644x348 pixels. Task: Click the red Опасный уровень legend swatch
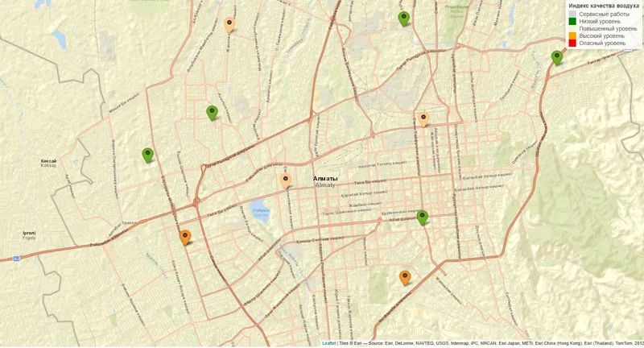click(x=572, y=43)
